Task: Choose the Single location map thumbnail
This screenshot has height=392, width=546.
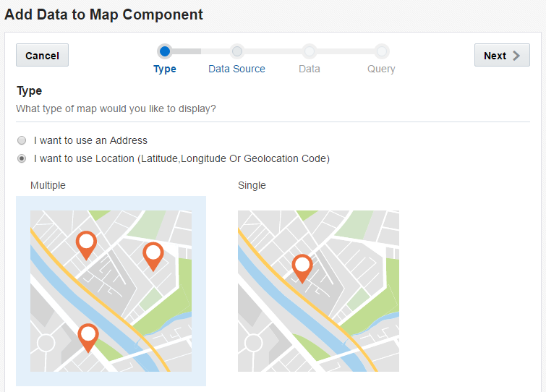Action: (318, 291)
